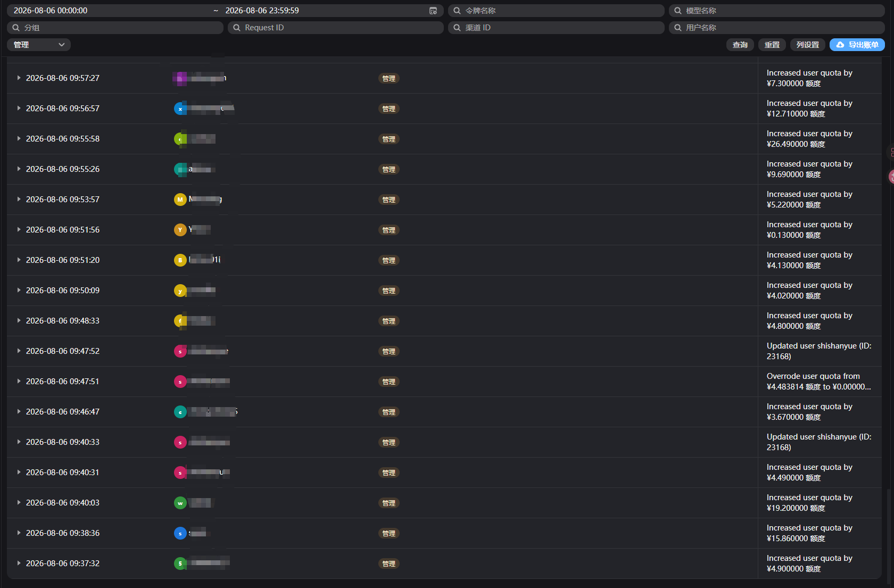Expand the 09:55:58 log row
Image resolution: width=894 pixels, height=588 pixels.
(19, 138)
